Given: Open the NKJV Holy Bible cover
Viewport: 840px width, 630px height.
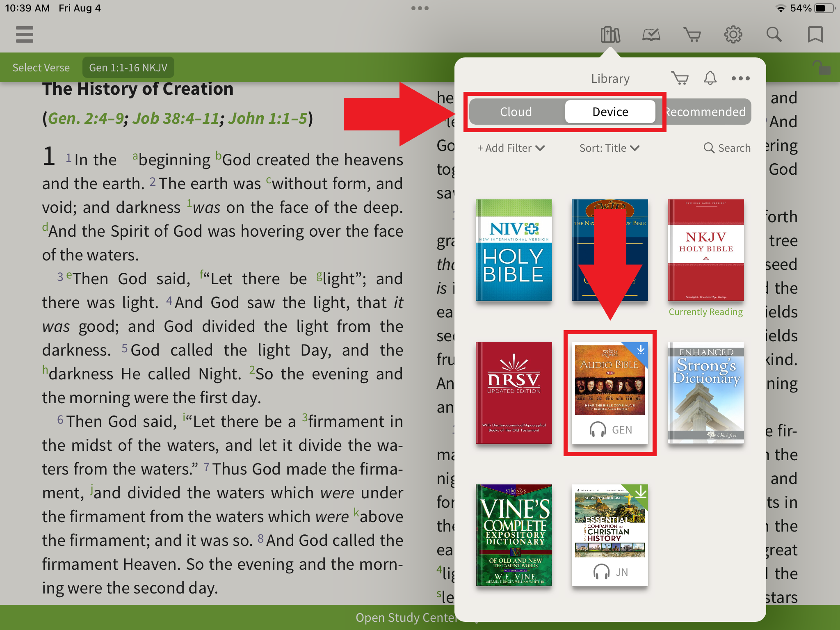Looking at the screenshot, I should tap(706, 250).
